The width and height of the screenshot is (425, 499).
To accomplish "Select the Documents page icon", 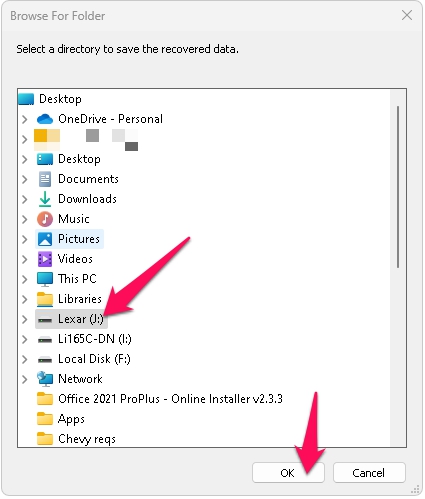I will pyautogui.click(x=45, y=179).
